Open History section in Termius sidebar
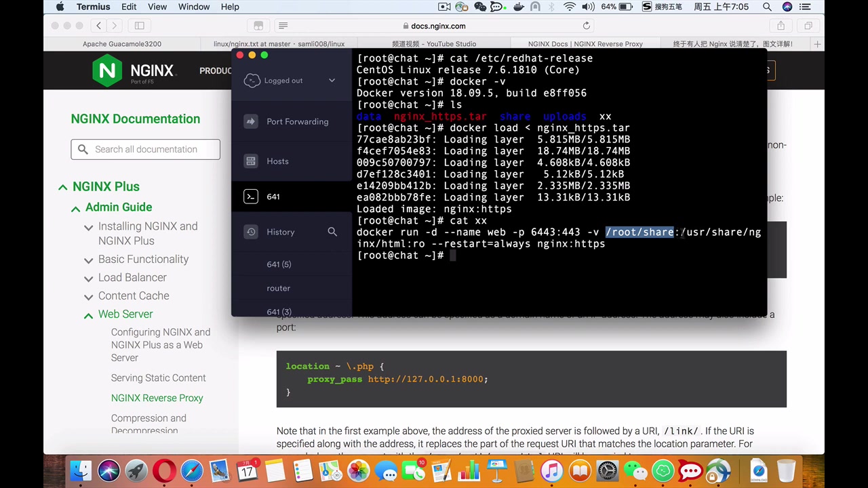Screen dimensions: 868x488 (281, 232)
